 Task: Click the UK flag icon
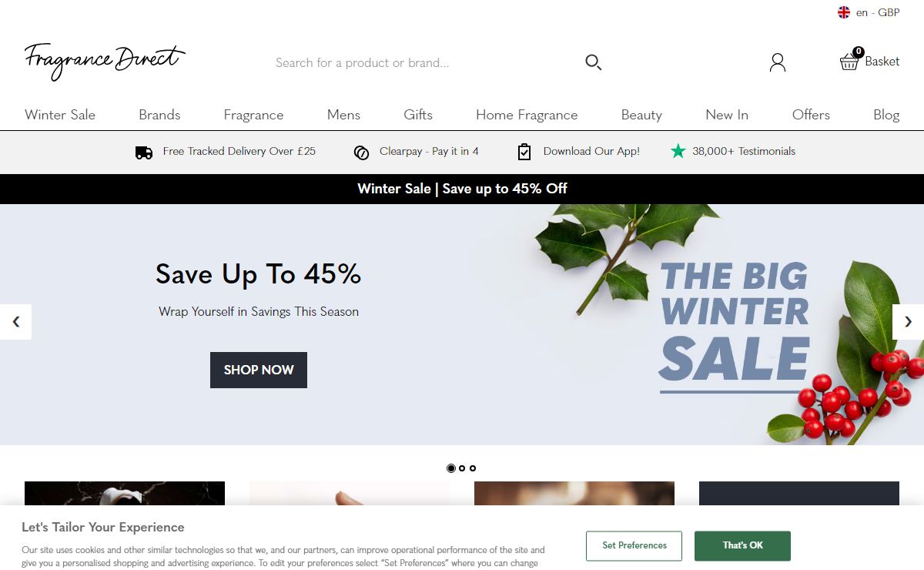coord(844,12)
